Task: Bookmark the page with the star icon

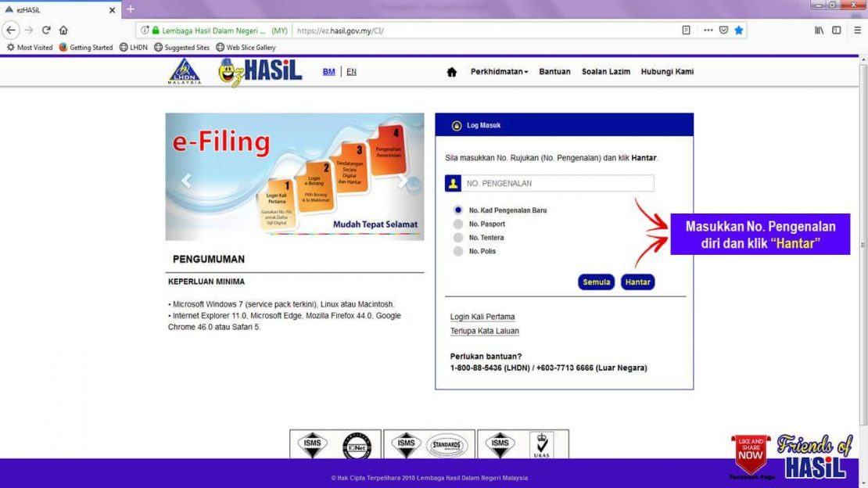Action: pyautogui.click(x=738, y=30)
